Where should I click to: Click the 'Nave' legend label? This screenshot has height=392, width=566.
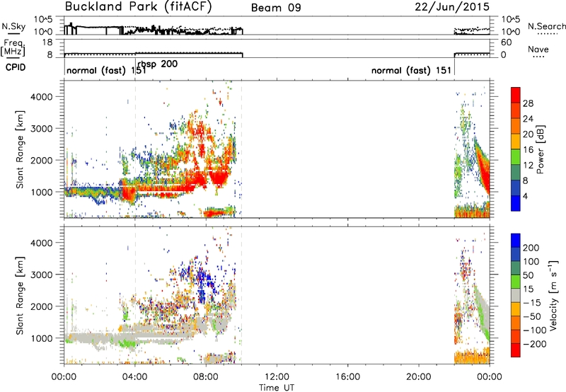coord(538,49)
